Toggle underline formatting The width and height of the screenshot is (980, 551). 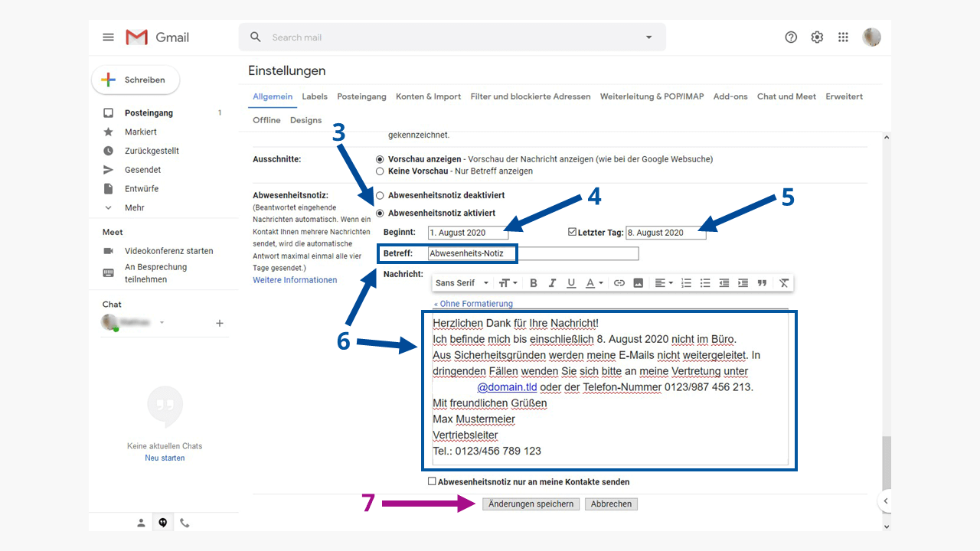(x=571, y=283)
